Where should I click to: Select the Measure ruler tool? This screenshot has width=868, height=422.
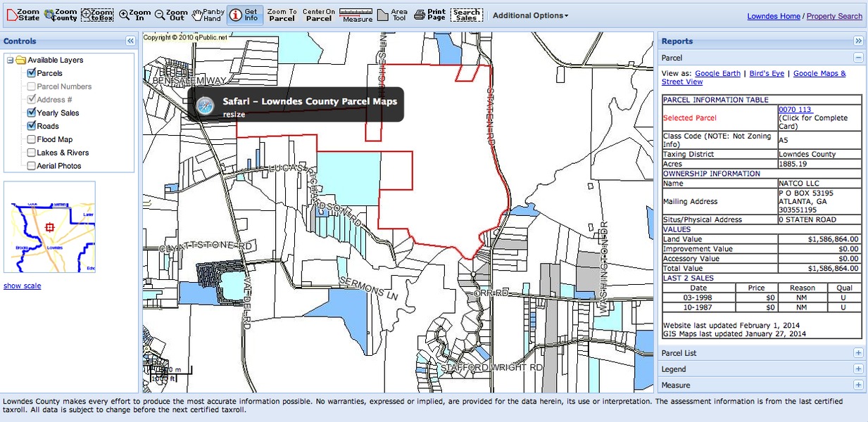[356, 15]
